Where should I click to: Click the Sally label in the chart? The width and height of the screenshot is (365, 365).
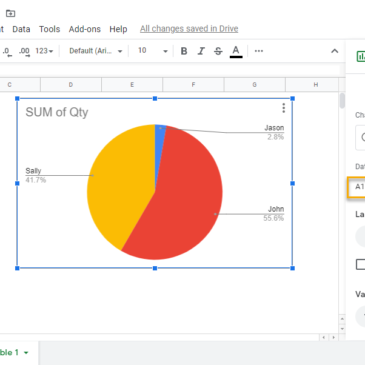33,171
